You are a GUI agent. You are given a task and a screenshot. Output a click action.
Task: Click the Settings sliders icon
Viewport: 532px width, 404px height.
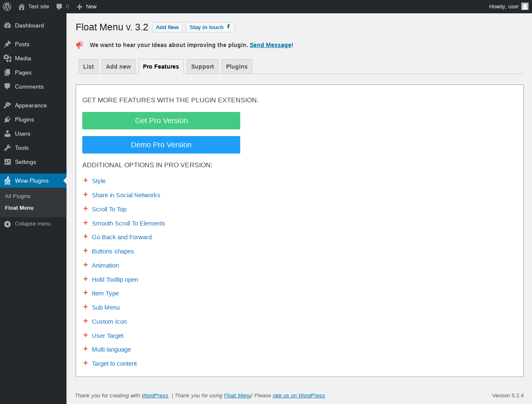click(7, 162)
